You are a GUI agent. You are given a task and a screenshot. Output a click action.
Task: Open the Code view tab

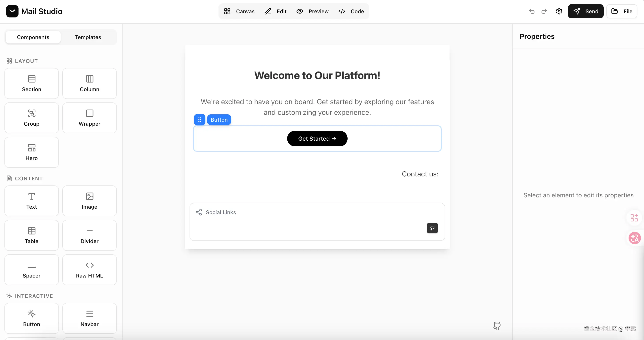[351, 11]
